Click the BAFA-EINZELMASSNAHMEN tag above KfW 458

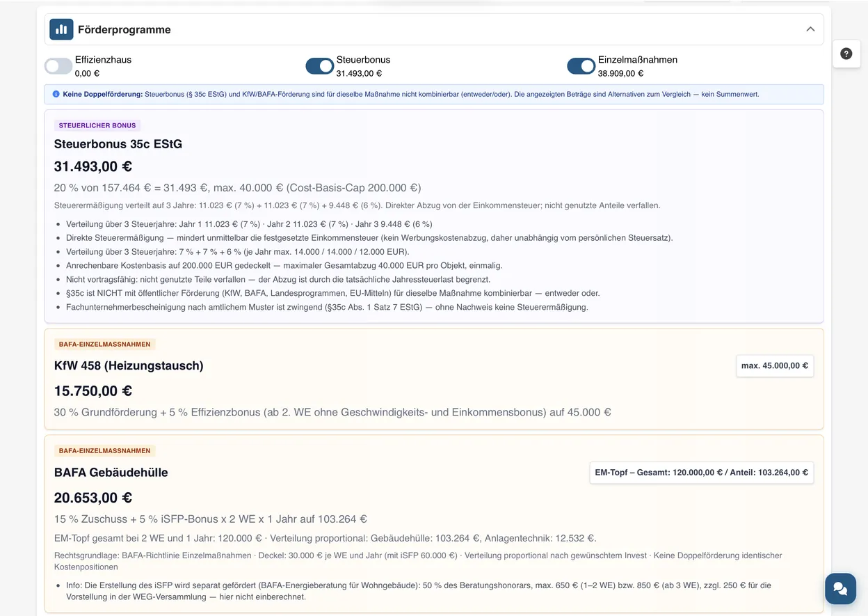(x=105, y=344)
